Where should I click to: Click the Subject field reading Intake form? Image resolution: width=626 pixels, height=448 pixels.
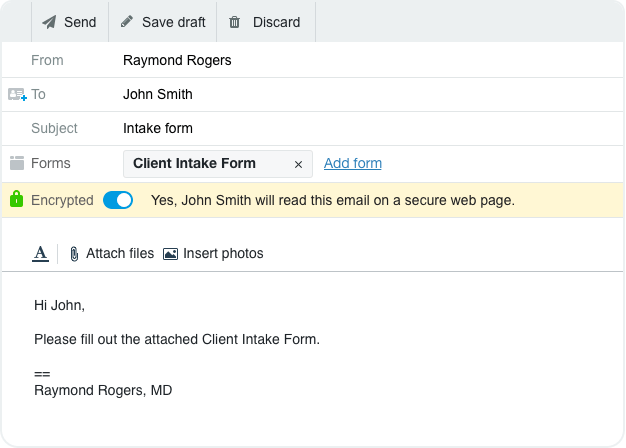click(371, 129)
